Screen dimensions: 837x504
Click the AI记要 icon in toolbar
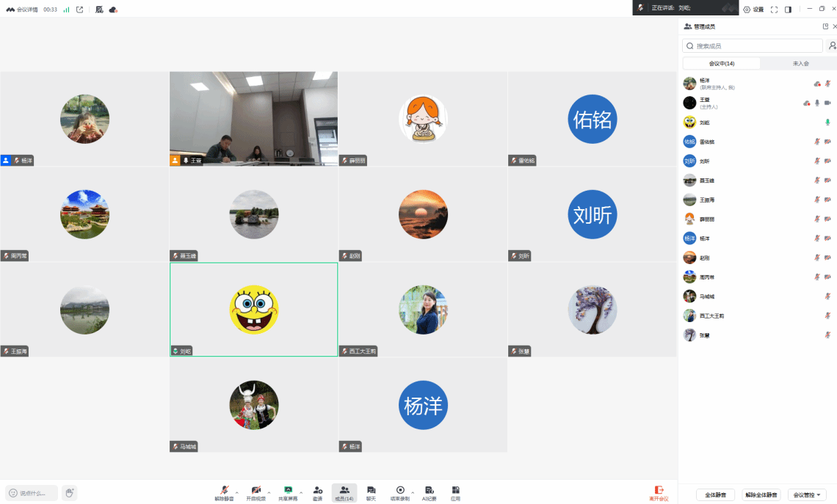point(429,490)
